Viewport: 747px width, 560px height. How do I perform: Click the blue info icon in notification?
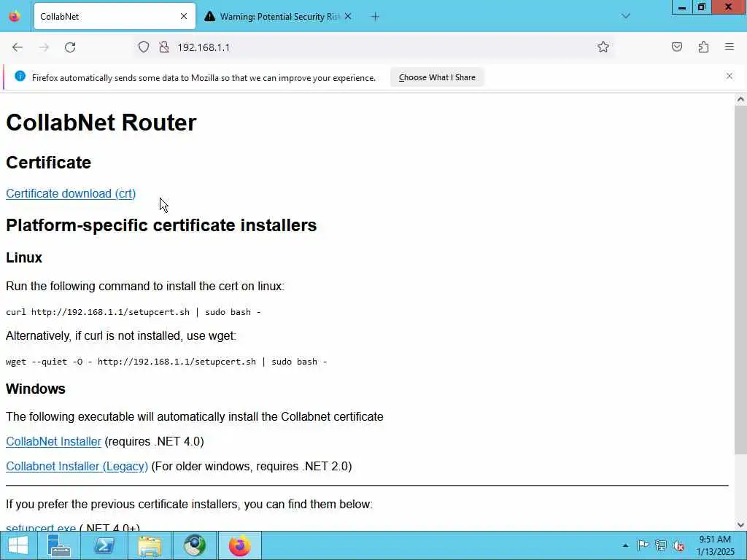(x=20, y=76)
